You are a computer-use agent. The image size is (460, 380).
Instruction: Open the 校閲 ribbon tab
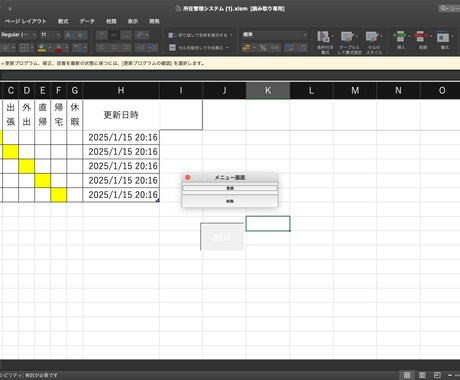click(x=111, y=21)
